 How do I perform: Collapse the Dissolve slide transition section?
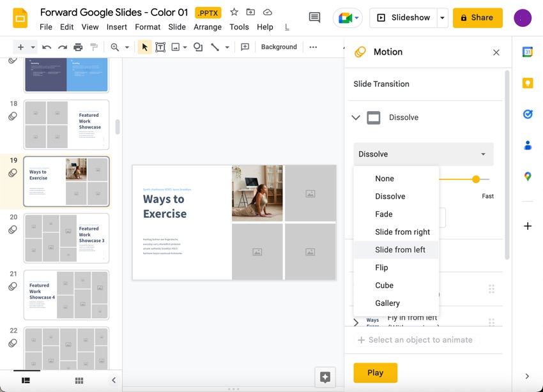(356, 117)
